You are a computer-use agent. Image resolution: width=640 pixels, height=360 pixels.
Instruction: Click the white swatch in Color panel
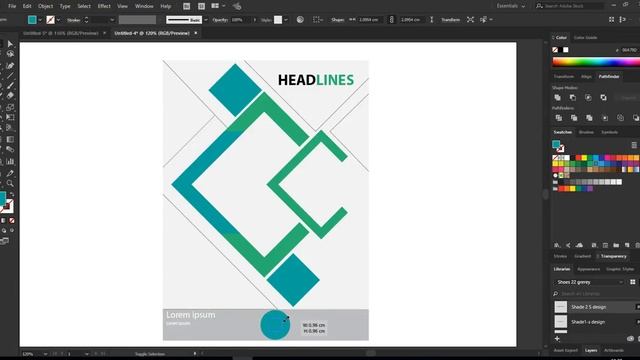[565, 50]
